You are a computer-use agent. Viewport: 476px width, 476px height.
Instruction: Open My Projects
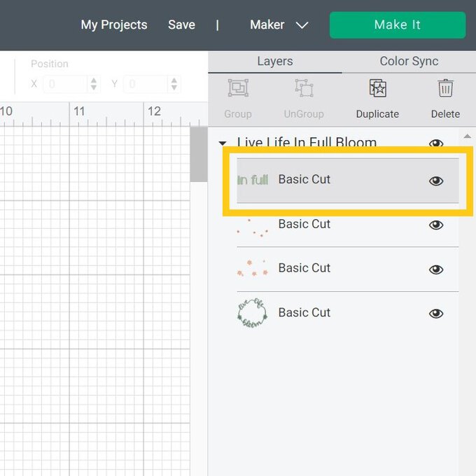[114, 25]
